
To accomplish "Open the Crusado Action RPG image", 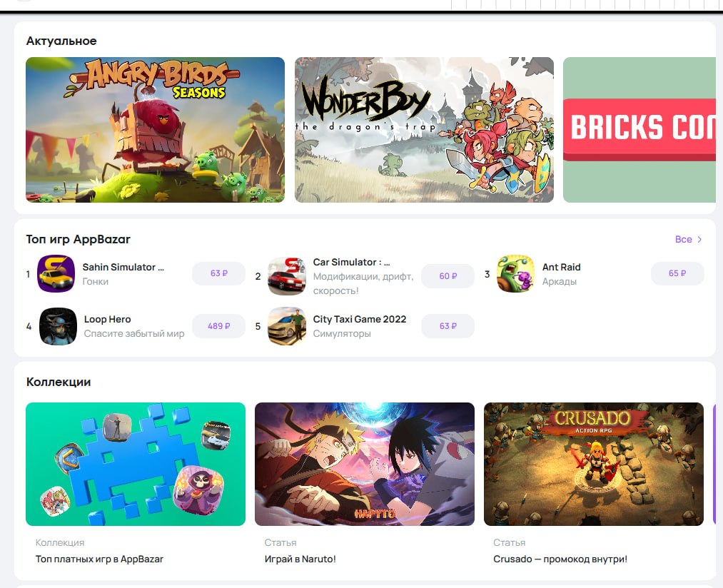I will click(x=593, y=464).
